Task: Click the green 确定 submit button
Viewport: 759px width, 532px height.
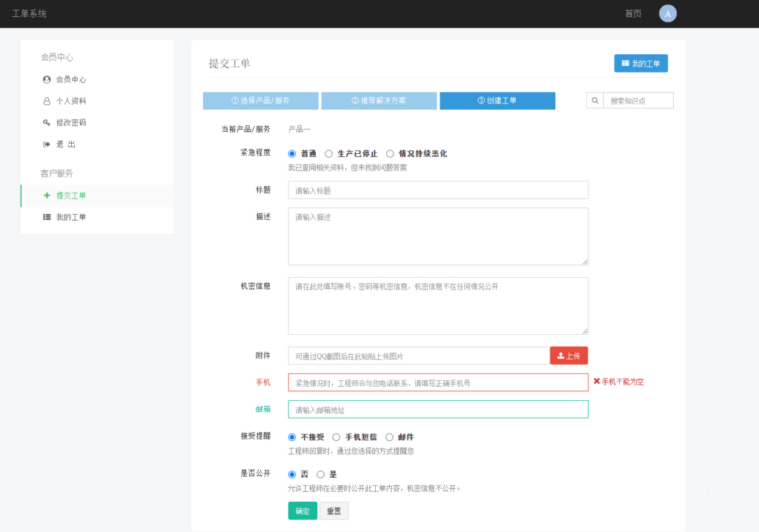Action: pyautogui.click(x=302, y=511)
